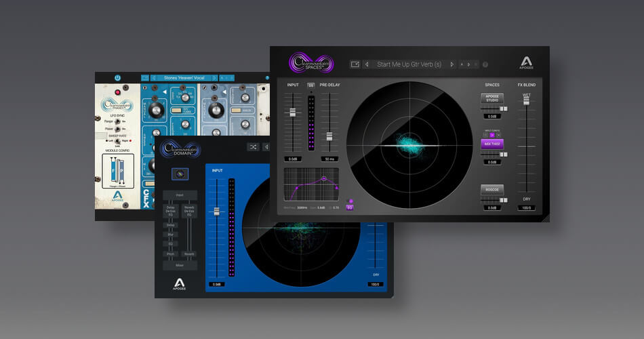The width and height of the screenshot is (644, 339).
Task: Open help icon in Spaces header
Action: (485, 64)
